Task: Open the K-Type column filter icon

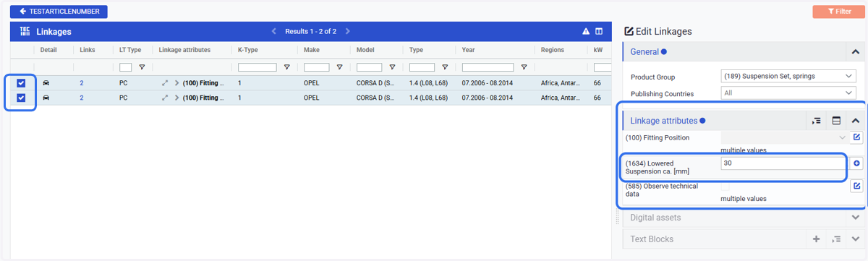Action: click(x=287, y=67)
